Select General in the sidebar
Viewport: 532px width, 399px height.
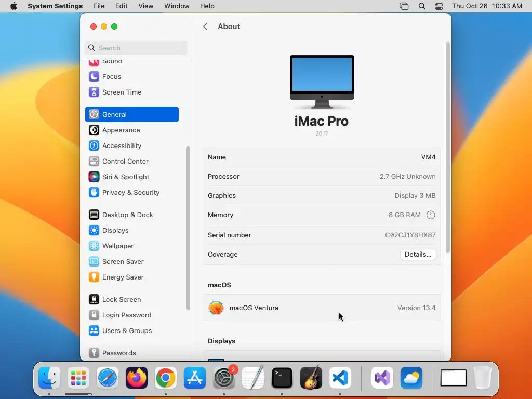[131, 114]
